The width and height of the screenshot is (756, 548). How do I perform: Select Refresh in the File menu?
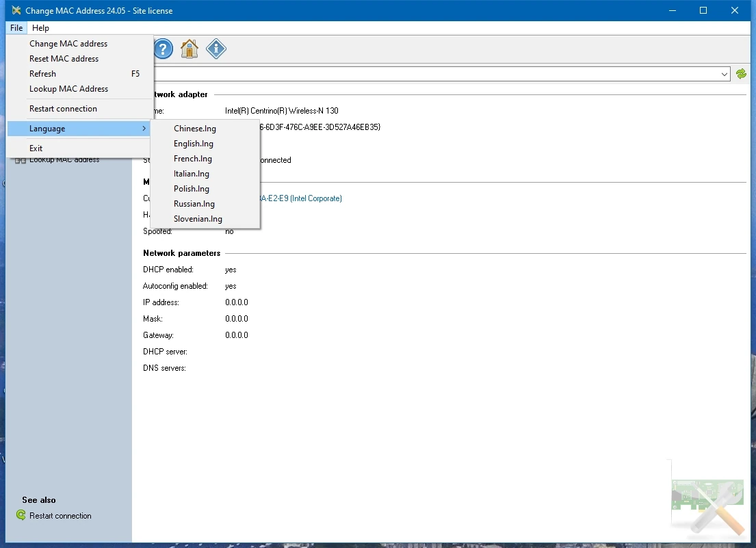80,73
